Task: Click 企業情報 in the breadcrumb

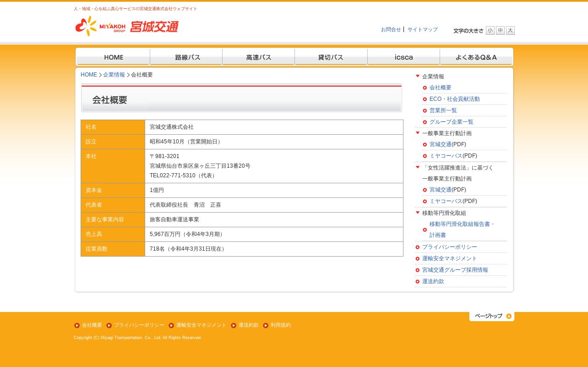Action: click(x=114, y=75)
